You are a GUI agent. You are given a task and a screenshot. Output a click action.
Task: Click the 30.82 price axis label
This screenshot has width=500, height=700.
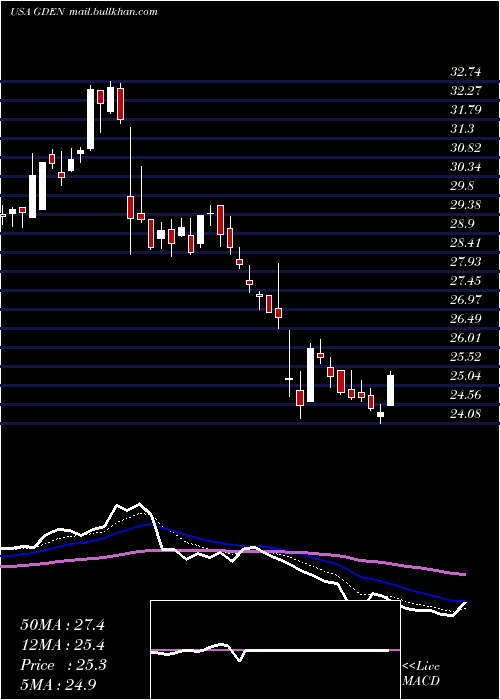[466, 148]
